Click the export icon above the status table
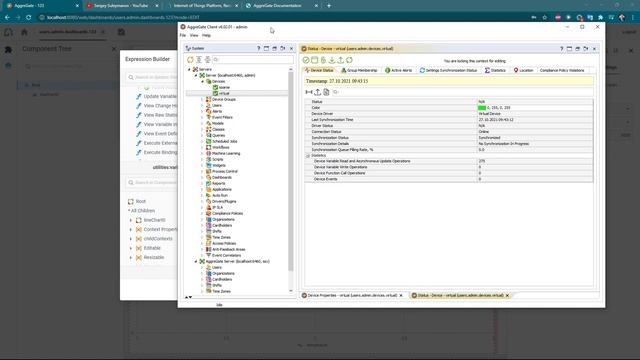Image resolution: width=640 pixels, height=360 pixels. tap(318, 92)
